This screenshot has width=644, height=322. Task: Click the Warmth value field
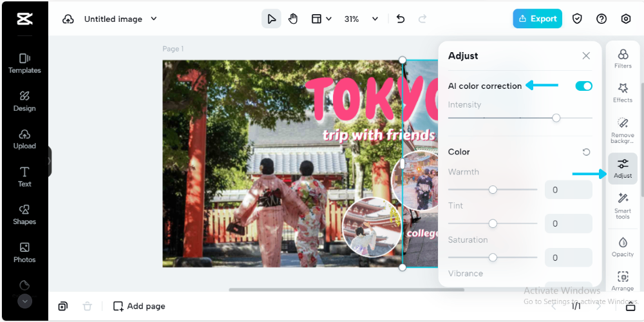click(569, 190)
